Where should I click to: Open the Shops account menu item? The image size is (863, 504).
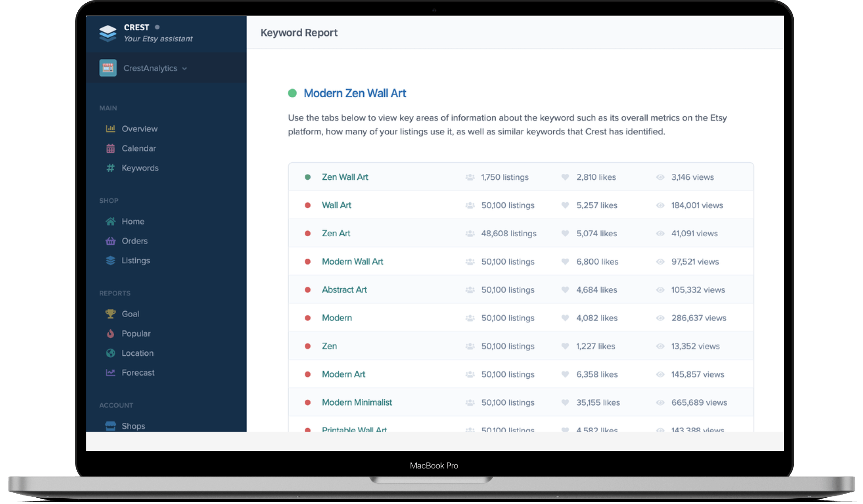[x=133, y=426]
